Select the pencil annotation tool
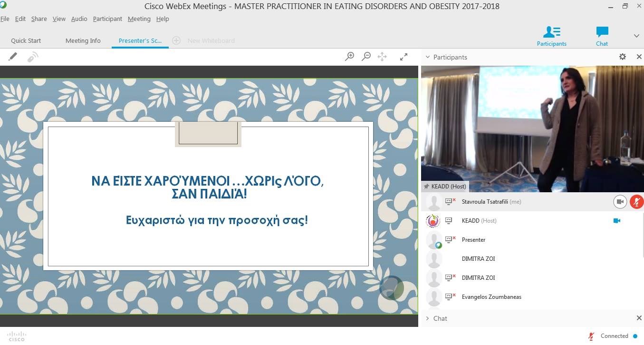The image size is (644, 345). pos(13,57)
